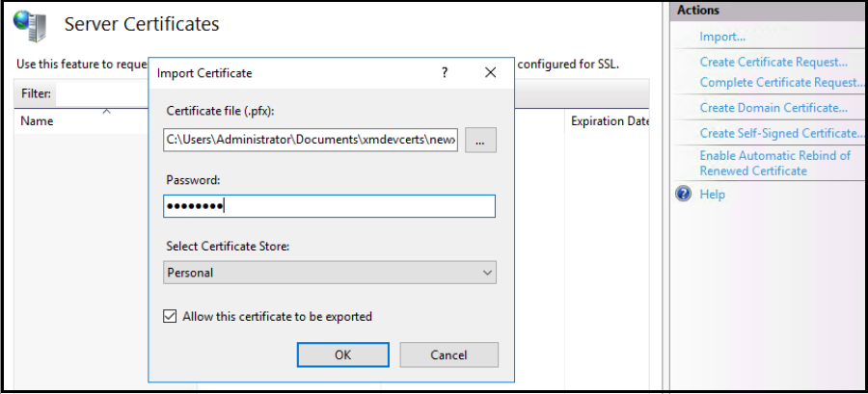Select Complete Certificate Request action

tap(781, 83)
